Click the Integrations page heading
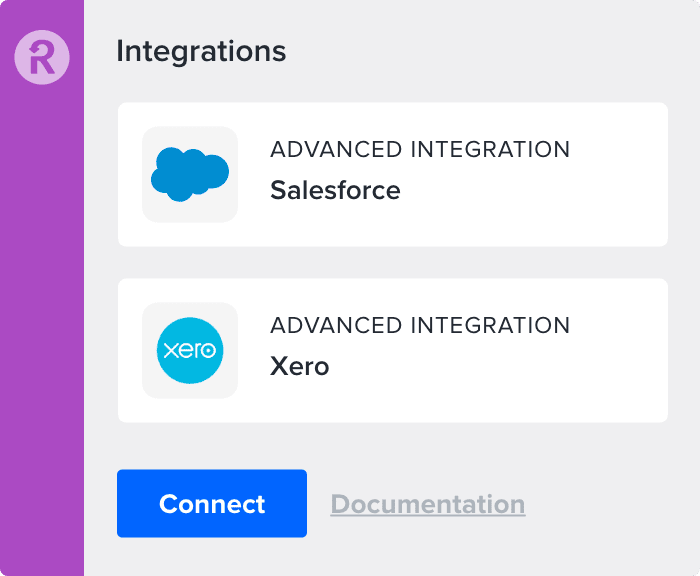 tap(201, 51)
